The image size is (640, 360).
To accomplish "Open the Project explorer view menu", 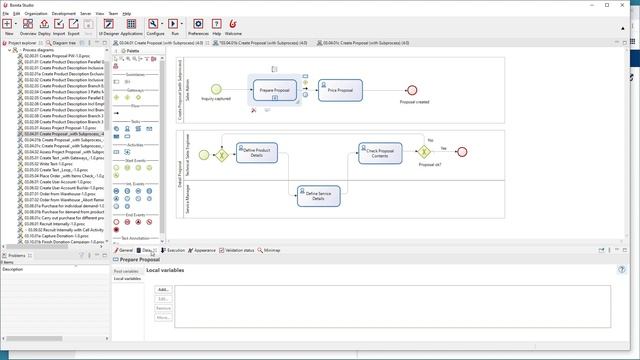I will click(89, 42).
